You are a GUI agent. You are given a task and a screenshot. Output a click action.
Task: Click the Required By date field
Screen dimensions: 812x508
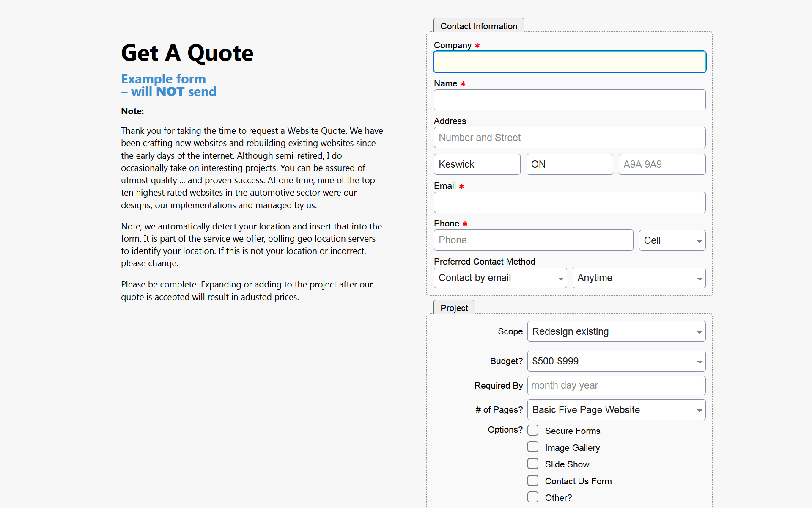tap(616, 385)
